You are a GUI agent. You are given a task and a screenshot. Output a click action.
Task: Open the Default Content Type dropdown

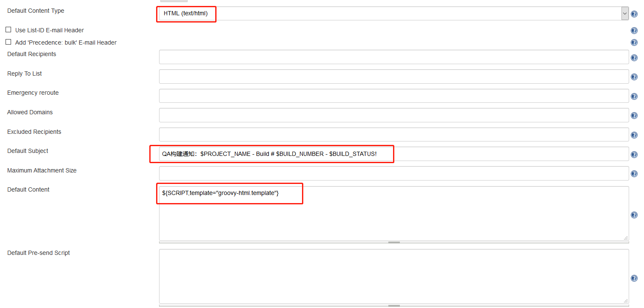[394, 14]
